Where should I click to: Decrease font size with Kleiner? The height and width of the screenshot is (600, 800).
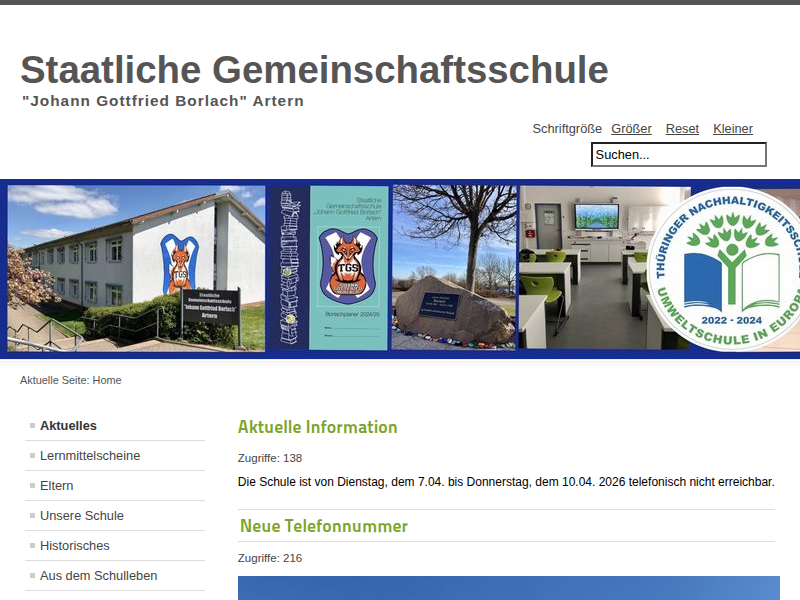[x=732, y=129]
